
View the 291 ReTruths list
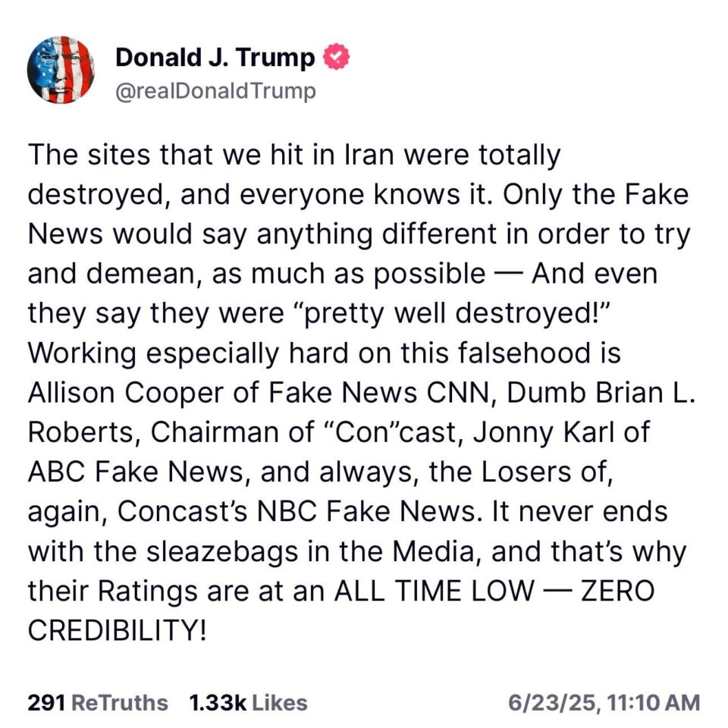pos(98,702)
